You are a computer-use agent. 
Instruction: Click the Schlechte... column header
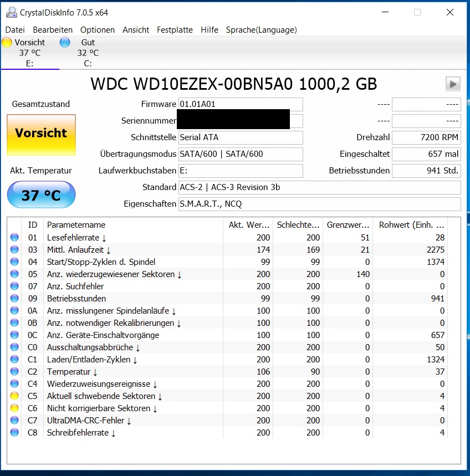click(298, 225)
